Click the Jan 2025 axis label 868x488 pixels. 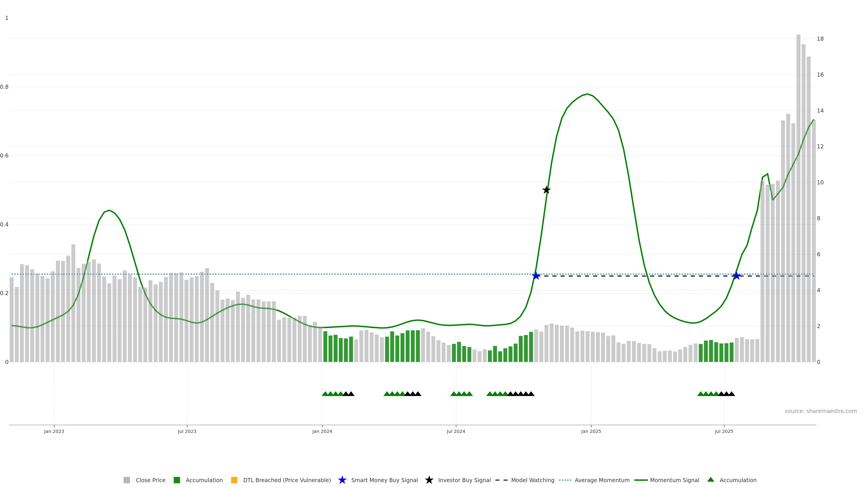pyautogui.click(x=591, y=431)
